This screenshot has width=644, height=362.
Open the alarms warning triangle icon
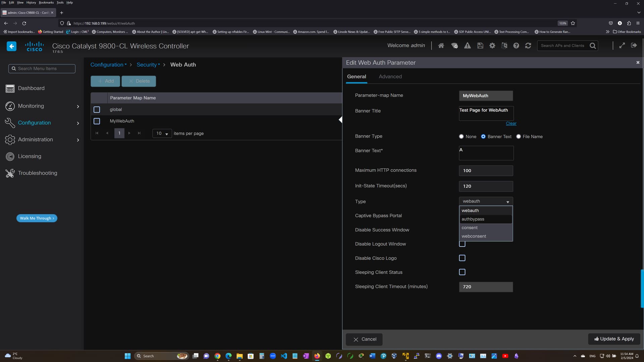[467, 46]
